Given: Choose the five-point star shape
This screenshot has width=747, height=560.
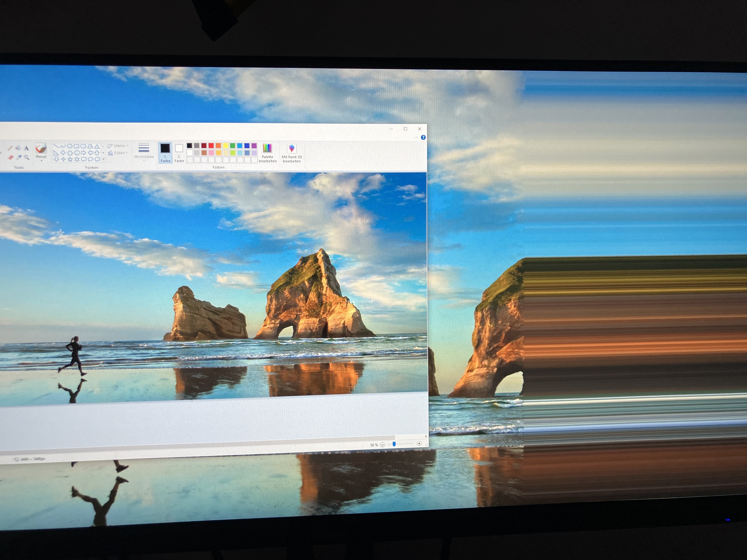Looking at the screenshot, I should (x=70, y=159).
